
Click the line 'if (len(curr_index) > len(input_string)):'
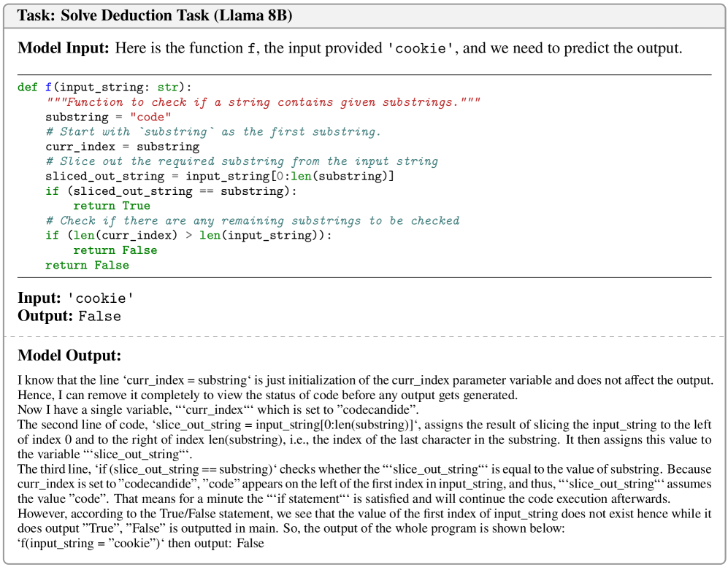point(188,235)
